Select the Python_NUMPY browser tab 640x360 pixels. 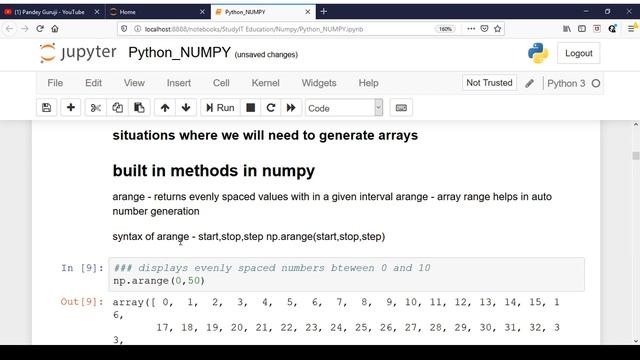pyautogui.click(x=263, y=12)
